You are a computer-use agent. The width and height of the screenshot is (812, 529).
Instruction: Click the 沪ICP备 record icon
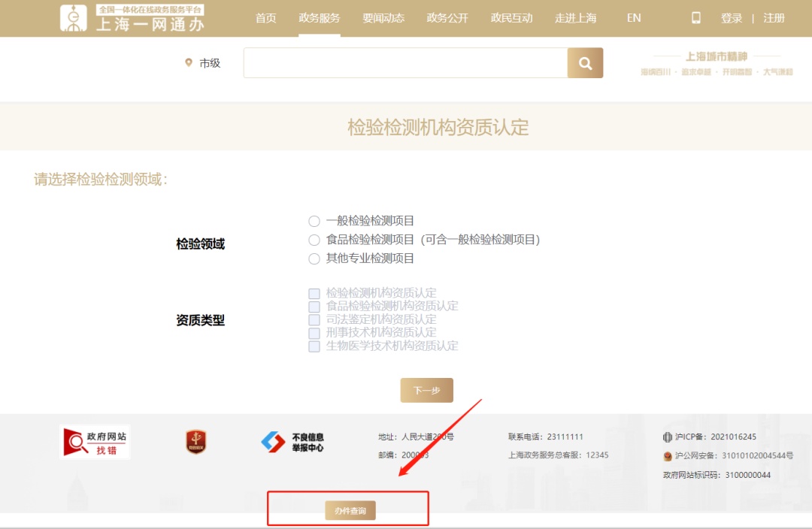[x=667, y=437]
